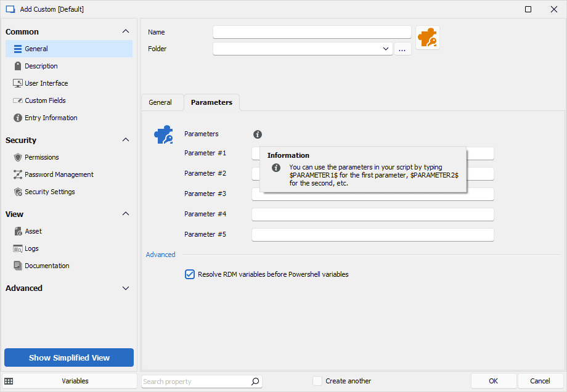The image size is (567, 392).
Task: Click the orange puzzle entry icon
Action: 427,38
